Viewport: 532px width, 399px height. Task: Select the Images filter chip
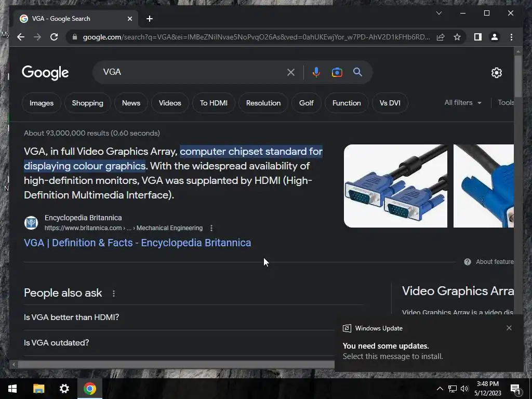coord(42,103)
